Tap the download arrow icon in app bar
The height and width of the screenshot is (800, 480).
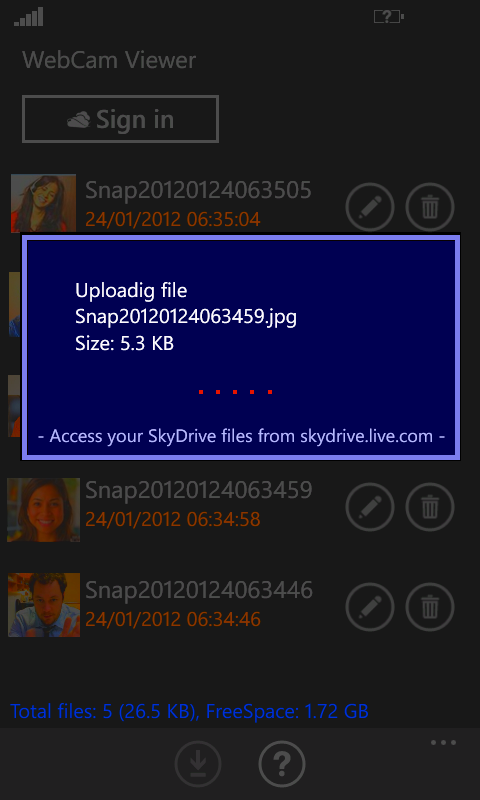point(198,764)
